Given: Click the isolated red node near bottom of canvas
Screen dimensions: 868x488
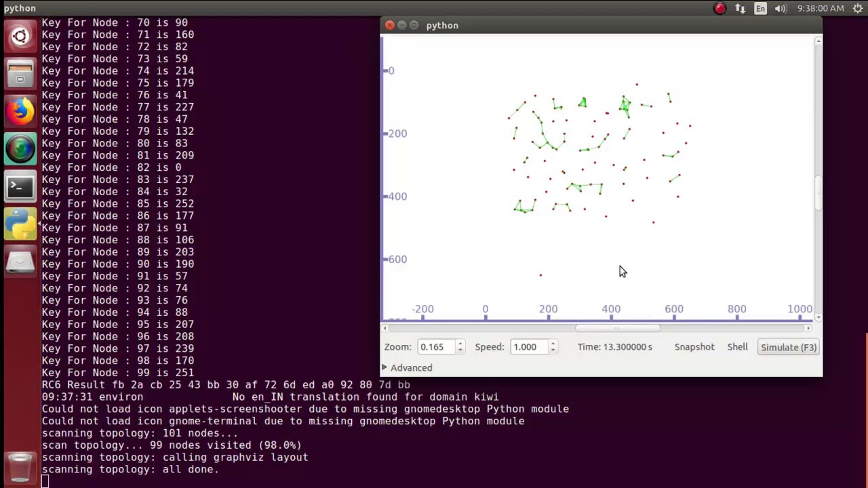Looking at the screenshot, I should 540,275.
